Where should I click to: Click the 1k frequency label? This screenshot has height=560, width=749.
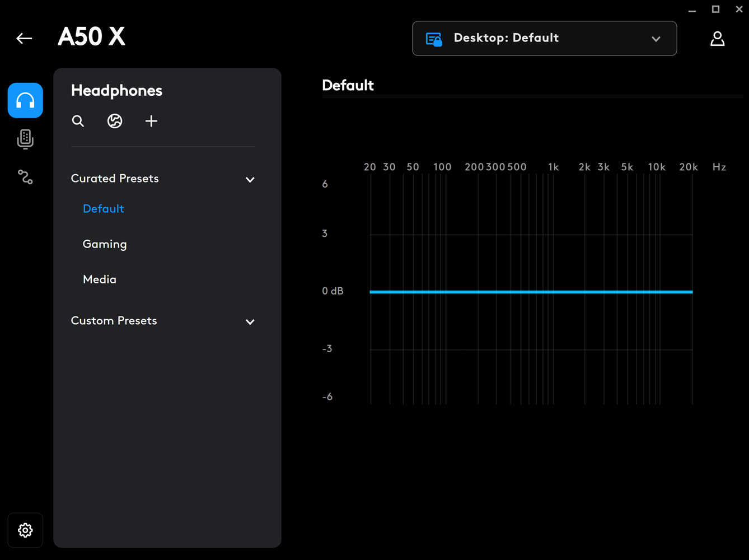553,167
